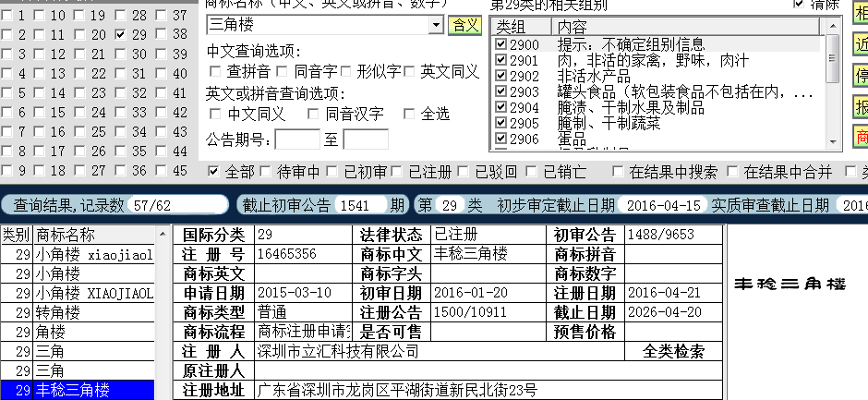Uncheck group 2903 罐头食品
Screen dimensions: 868x400
501,91
